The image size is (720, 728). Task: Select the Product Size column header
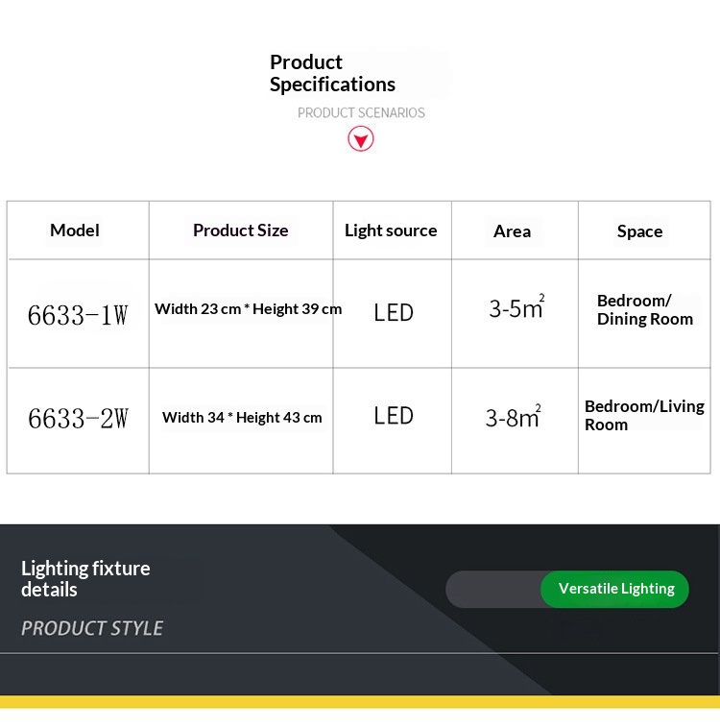[240, 231]
